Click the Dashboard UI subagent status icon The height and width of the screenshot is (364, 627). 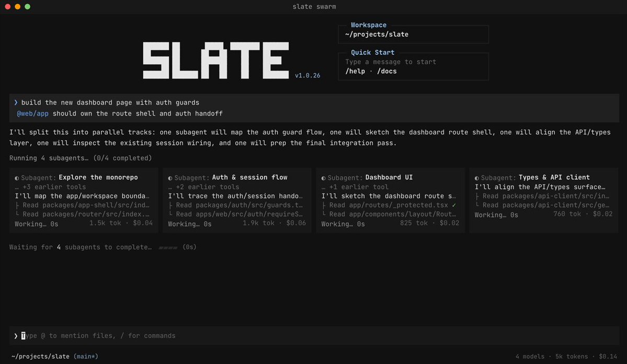pos(324,178)
